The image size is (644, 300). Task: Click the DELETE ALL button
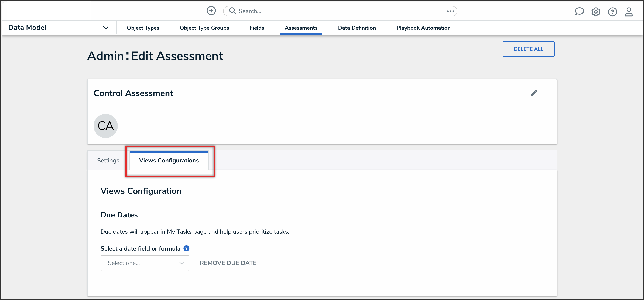pos(528,49)
